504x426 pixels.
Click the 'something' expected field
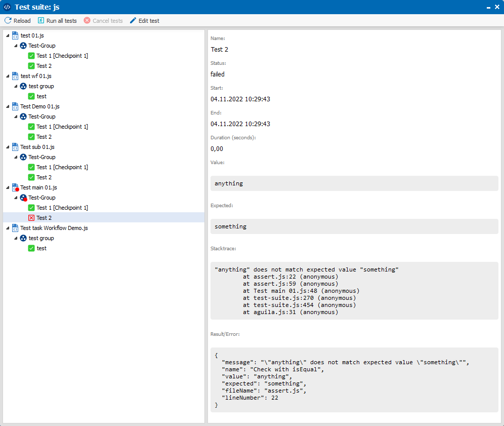click(x=354, y=226)
